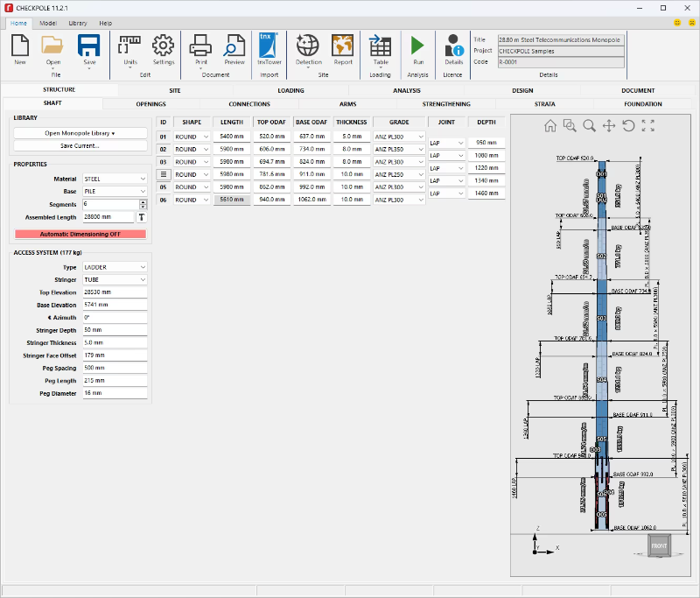Image resolution: width=700 pixels, height=598 pixels.
Task: Fit the model to the view with the expand icon
Action: pos(648,126)
